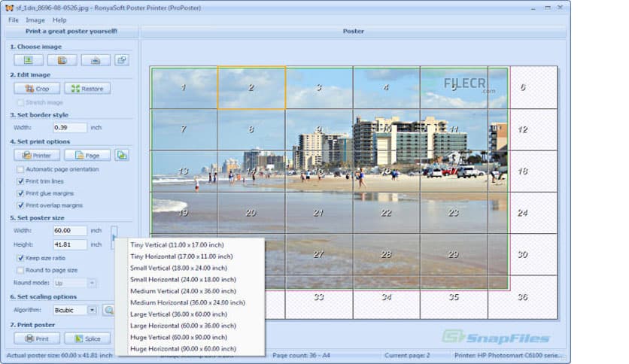Select highlighted poster page 2

click(x=251, y=87)
